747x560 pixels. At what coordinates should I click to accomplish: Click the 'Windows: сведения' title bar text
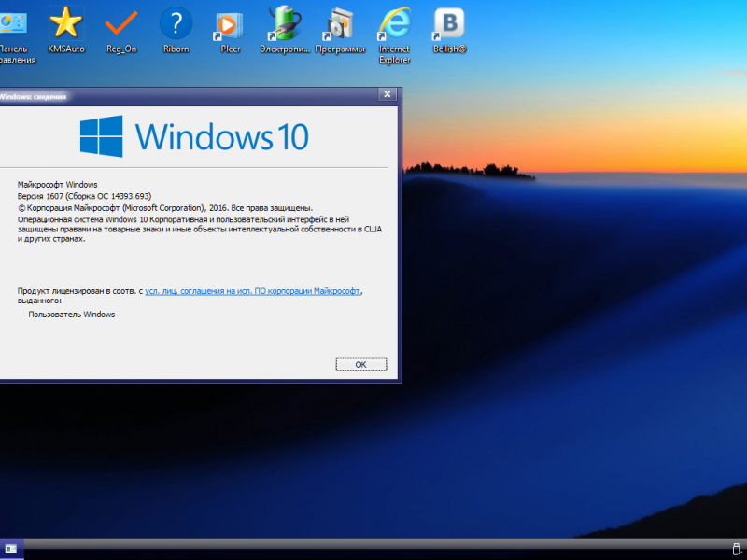point(33,97)
